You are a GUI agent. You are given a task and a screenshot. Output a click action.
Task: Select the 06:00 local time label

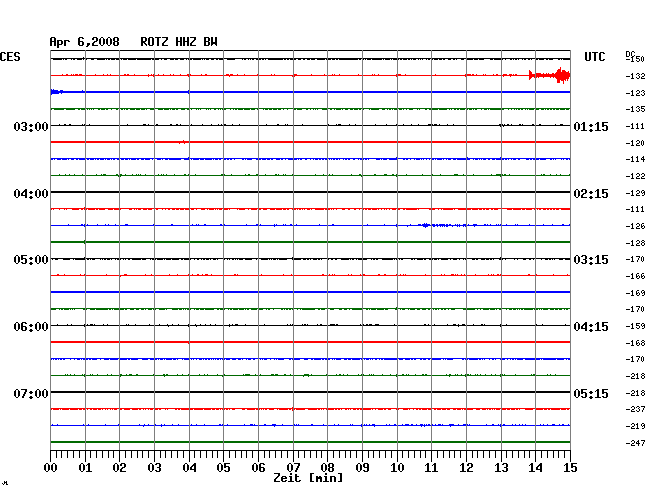pos(31,327)
